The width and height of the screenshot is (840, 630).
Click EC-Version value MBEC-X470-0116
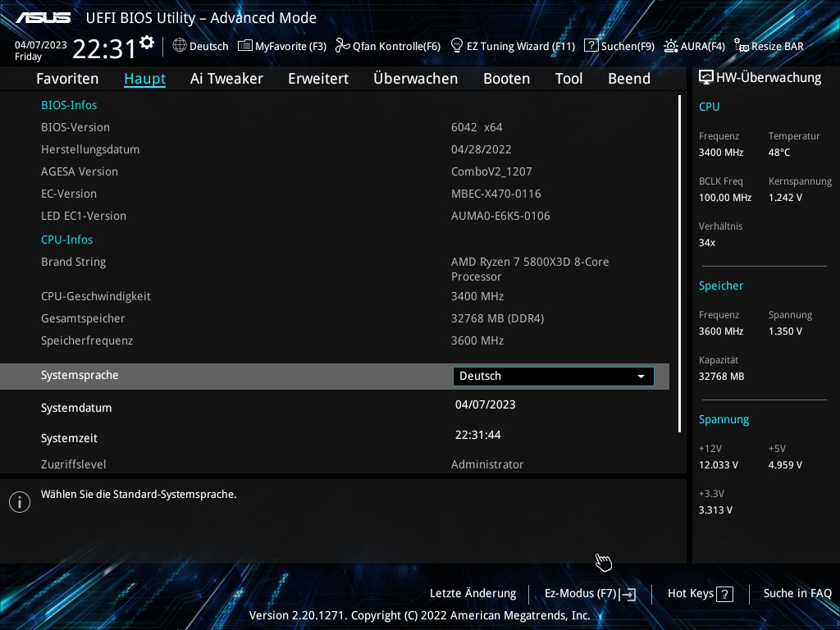coord(496,194)
